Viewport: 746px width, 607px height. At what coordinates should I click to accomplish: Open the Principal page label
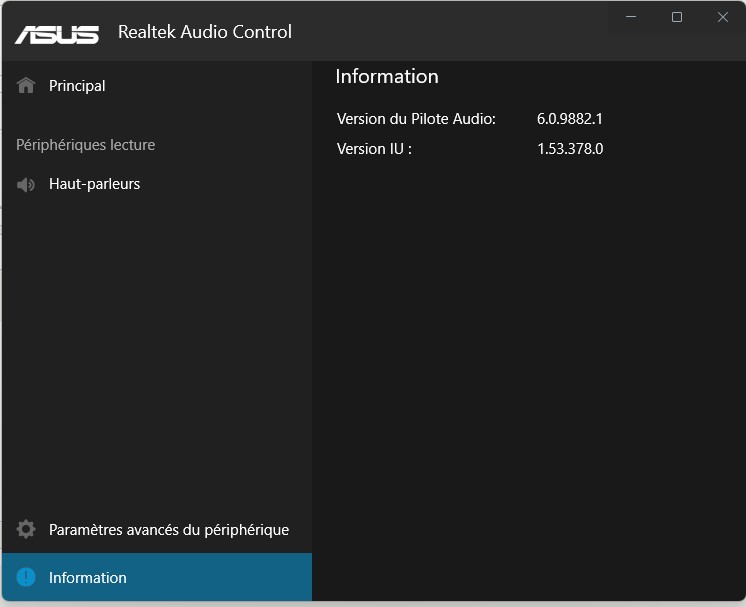(77, 86)
